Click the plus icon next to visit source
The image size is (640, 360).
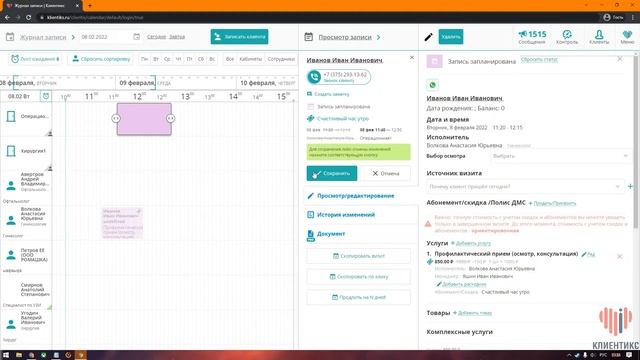coord(630,187)
